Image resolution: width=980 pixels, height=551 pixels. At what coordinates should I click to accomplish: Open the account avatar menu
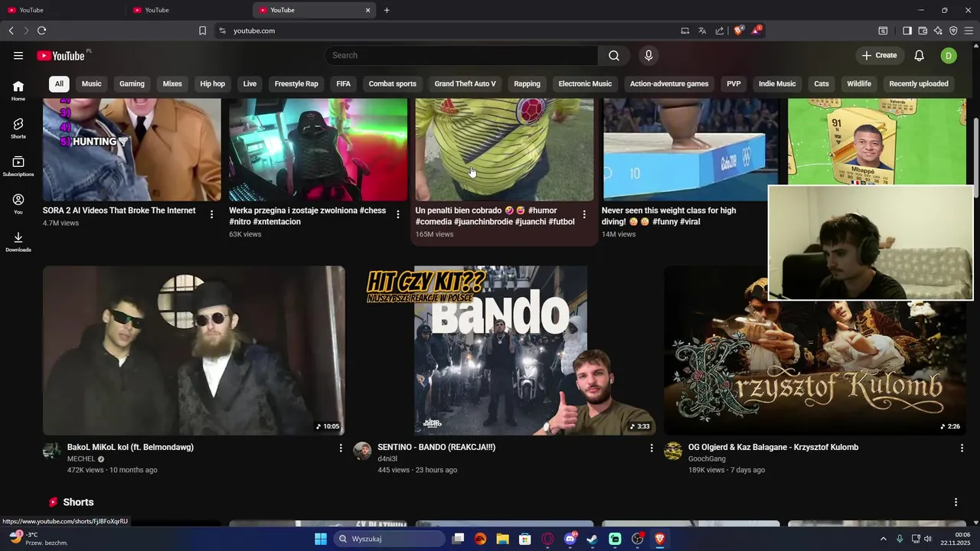click(949, 55)
